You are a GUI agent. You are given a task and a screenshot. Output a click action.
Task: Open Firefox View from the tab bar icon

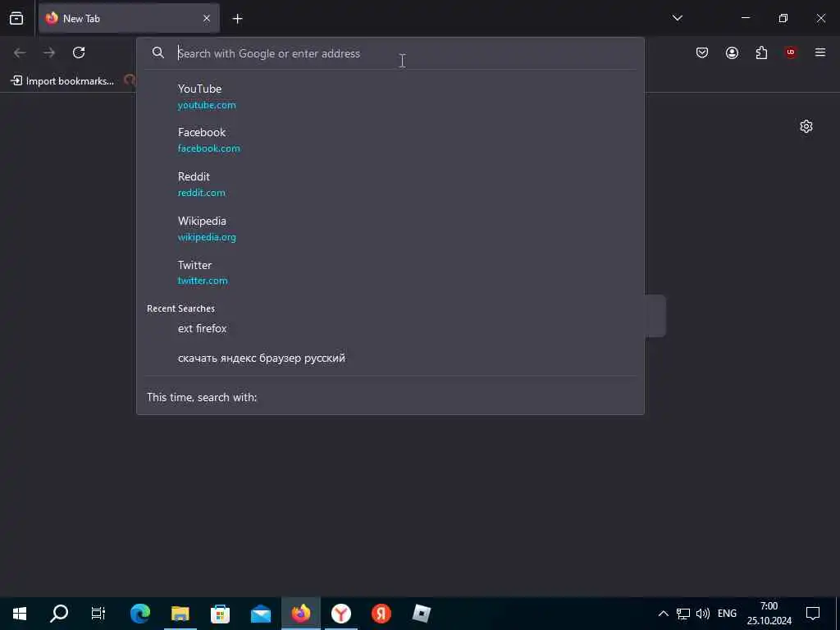(16, 18)
